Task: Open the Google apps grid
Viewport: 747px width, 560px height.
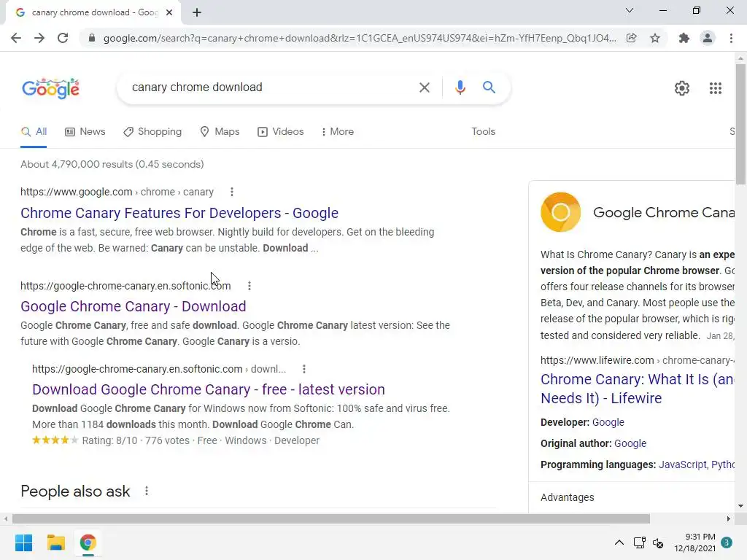Action: 715,88
